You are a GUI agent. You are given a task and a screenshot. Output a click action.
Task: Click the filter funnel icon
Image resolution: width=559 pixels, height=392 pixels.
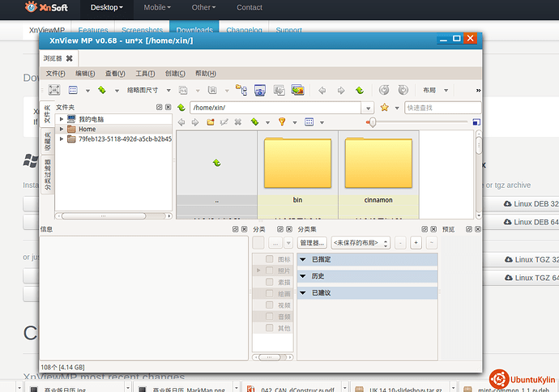[281, 122]
